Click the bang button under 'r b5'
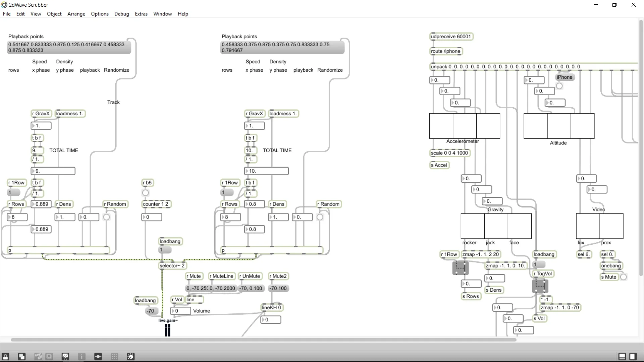The width and height of the screenshot is (644, 362). 145,193
